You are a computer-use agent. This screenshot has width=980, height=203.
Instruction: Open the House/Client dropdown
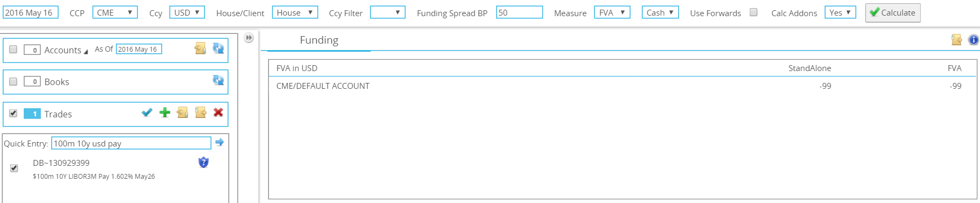(x=294, y=12)
